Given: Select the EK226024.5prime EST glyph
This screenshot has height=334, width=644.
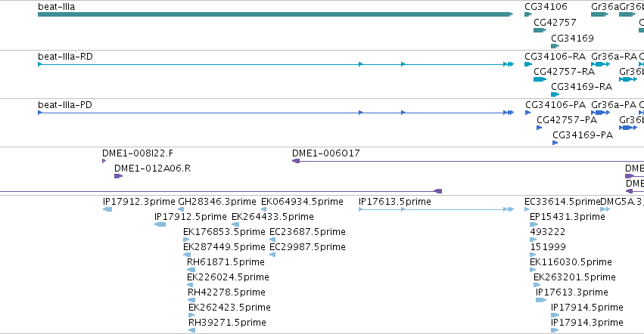Looking at the screenshot, I should point(190,285).
